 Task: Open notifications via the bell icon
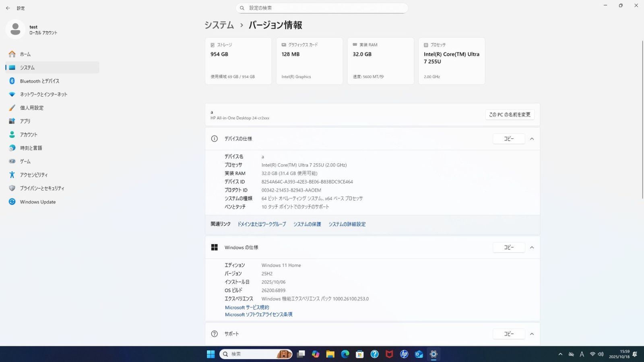pos(635,354)
